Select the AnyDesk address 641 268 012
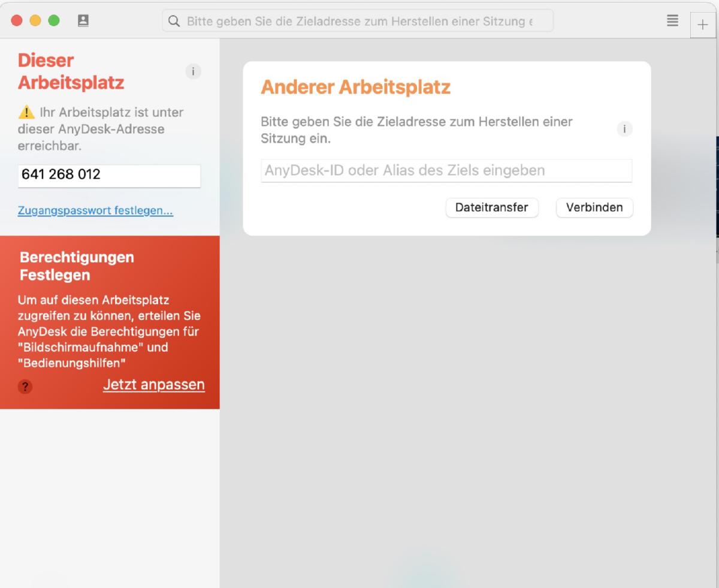Screen dimensions: 719x588 click(109, 176)
